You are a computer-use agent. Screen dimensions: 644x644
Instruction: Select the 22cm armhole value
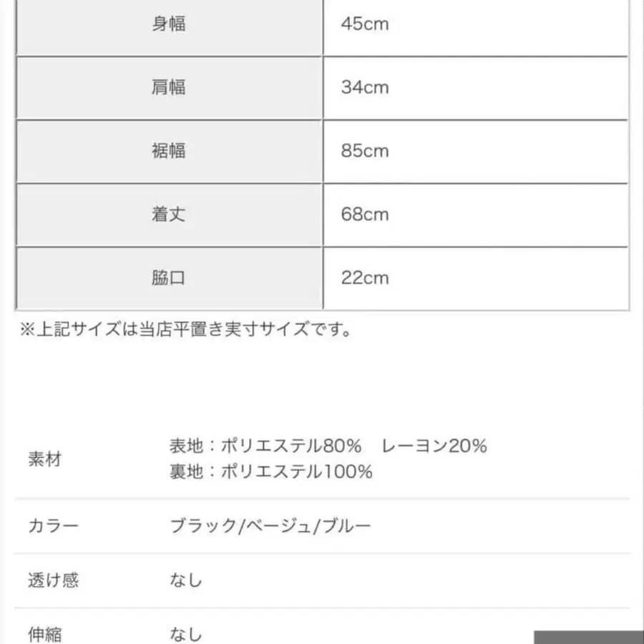click(x=366, y=278)
